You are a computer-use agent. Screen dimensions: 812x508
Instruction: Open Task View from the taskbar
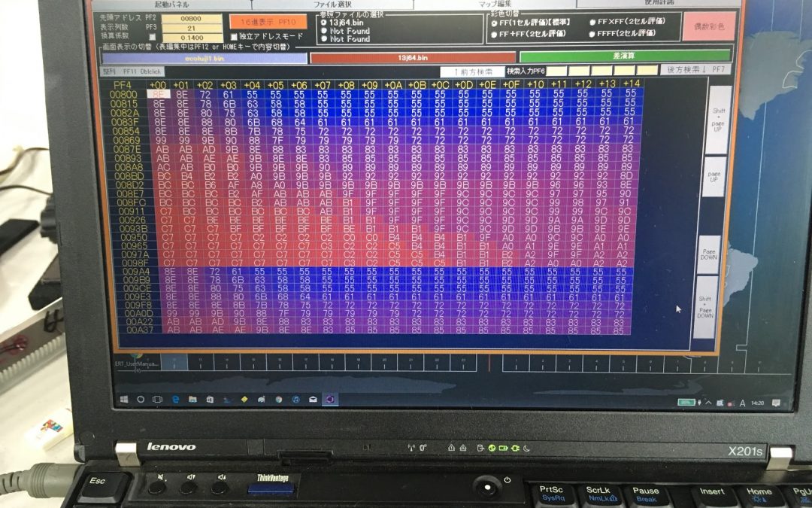[157, 400]
